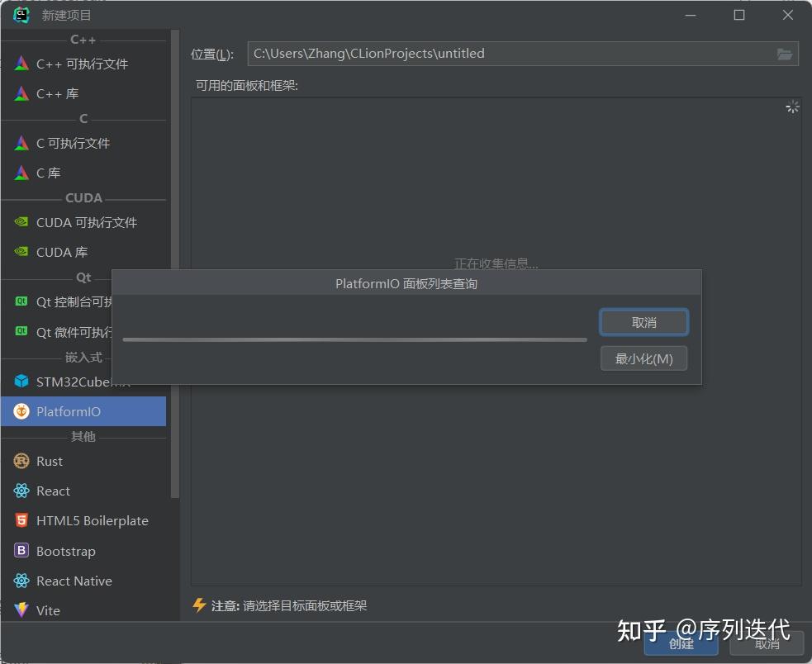Select Rust project type
812x664 pixels.
pos(83,461)
